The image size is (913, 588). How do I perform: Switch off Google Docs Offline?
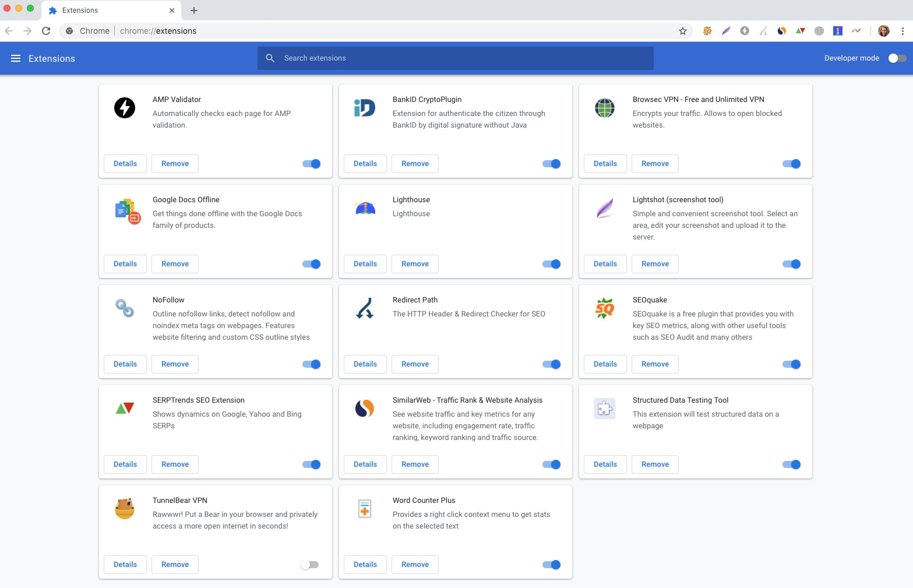312,264
